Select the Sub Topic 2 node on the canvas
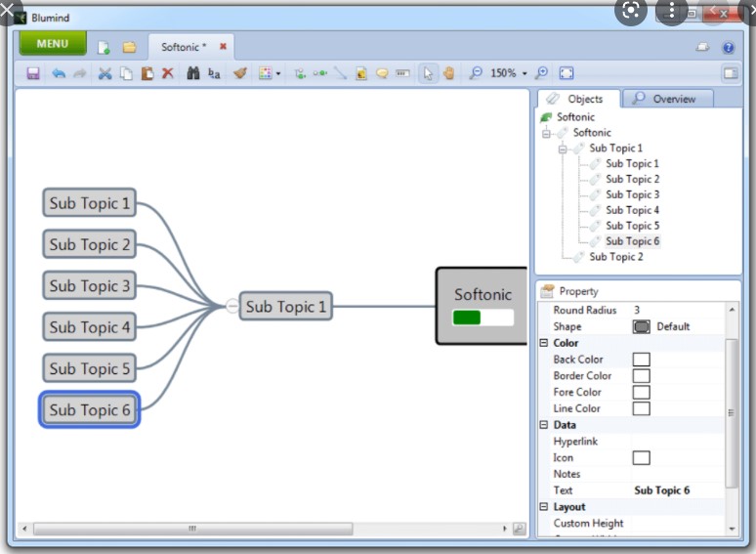The height and width of the screenshot is (554, 756). click(89, 244)
